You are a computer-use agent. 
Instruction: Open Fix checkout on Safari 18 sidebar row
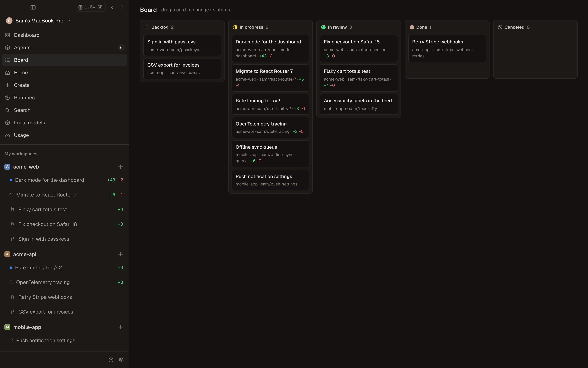coord(65,224)
